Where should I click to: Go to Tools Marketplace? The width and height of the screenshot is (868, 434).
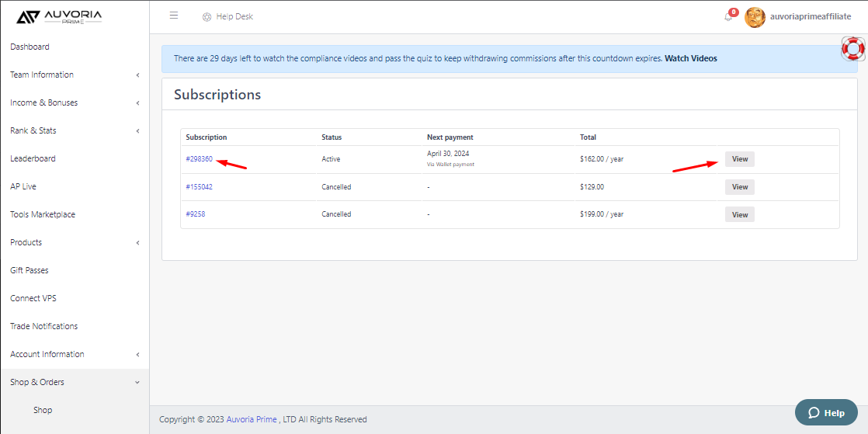43,214
